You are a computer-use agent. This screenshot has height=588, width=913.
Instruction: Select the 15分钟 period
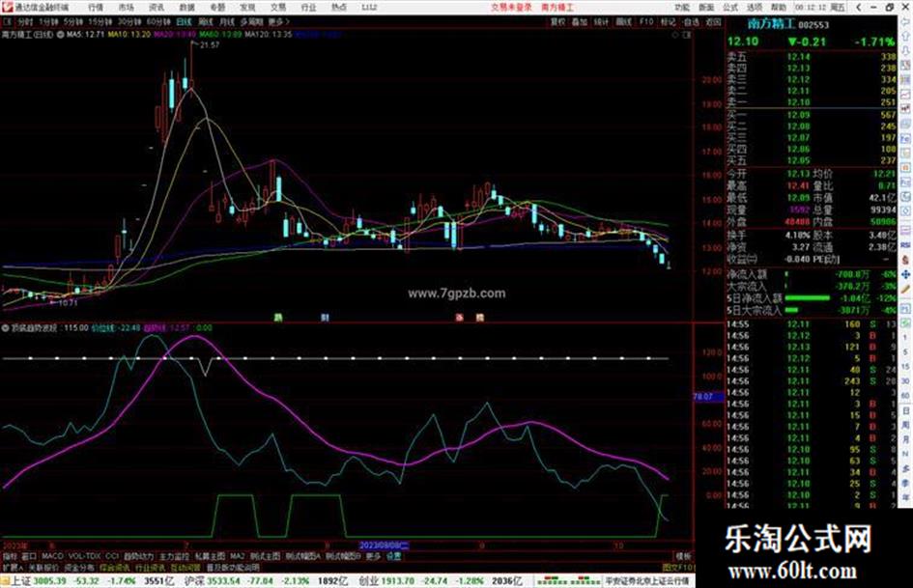(100, 21)
